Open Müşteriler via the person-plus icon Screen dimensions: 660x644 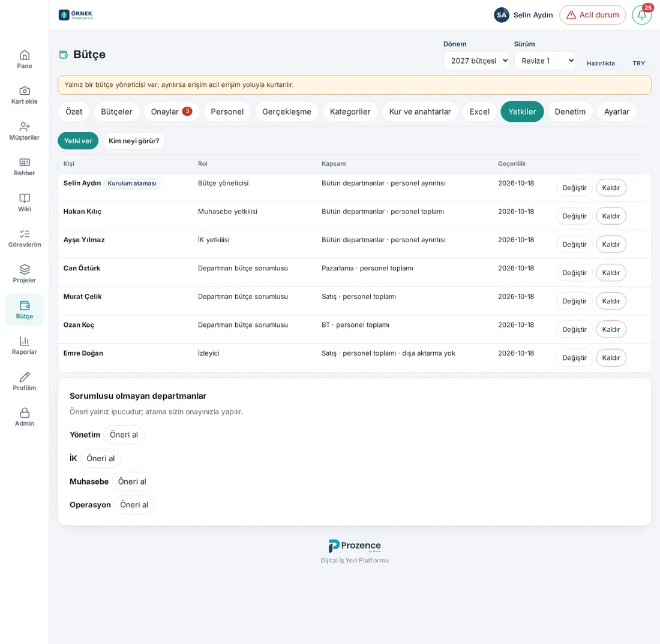pos(25,127)
